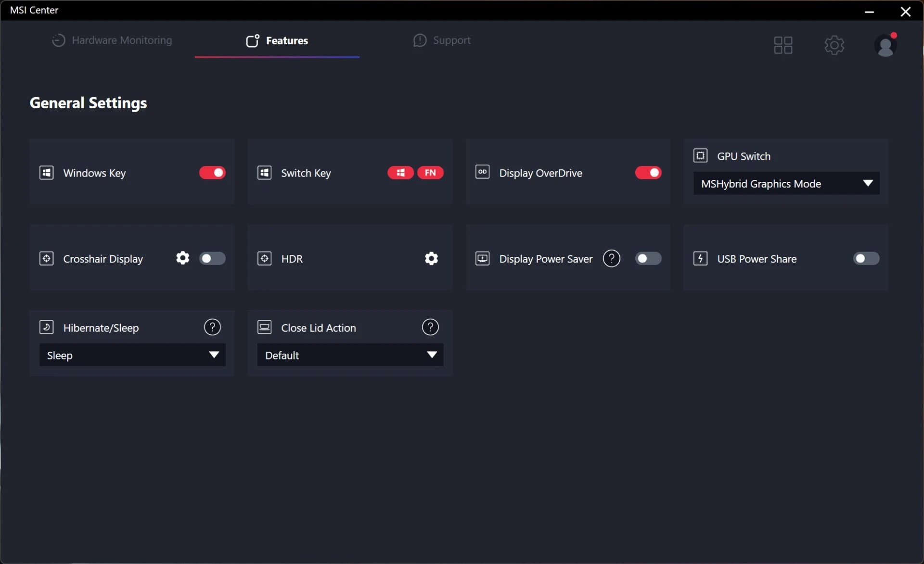
Task: Switch to the Features tab
Action: point(277,40)
